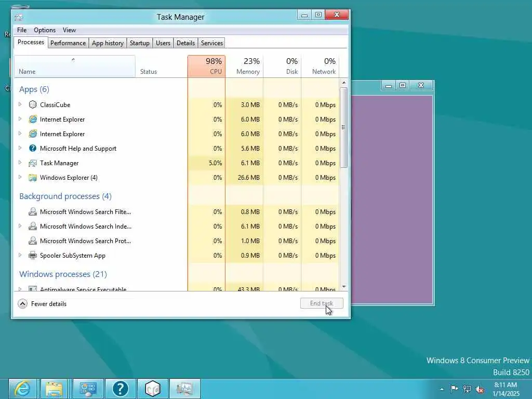Switch to the Performance tab
Viewport: 532px width, 399px height.
[x=68, y=43]
